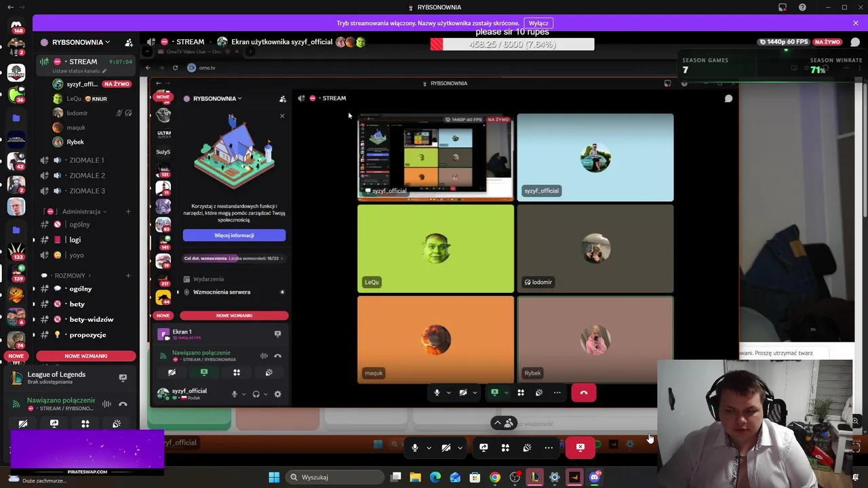The height and width of the screenshot is (488, 868).
Task: Open microphone options arrow in outer call bar
Action: point(429,448)
